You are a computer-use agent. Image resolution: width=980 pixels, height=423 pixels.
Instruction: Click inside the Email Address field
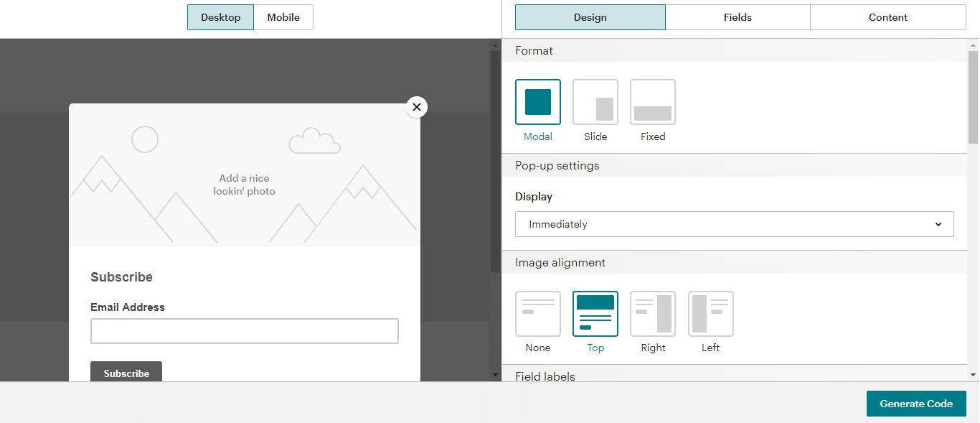point(244,330)
